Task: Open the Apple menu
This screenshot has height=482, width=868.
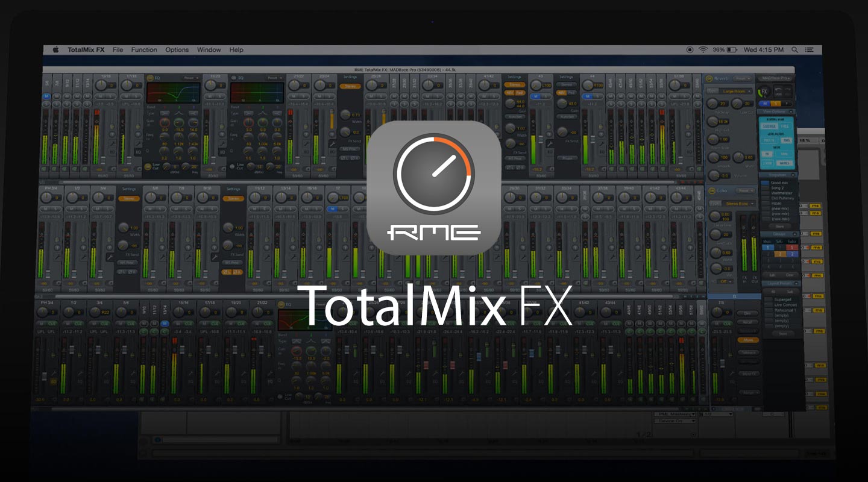Action: coord(55,49)
